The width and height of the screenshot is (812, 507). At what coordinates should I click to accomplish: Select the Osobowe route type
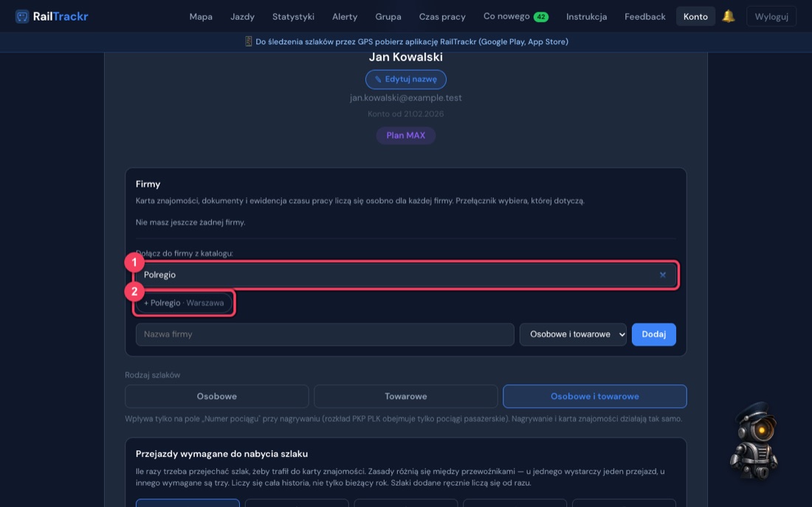click(x=216, y=396)
